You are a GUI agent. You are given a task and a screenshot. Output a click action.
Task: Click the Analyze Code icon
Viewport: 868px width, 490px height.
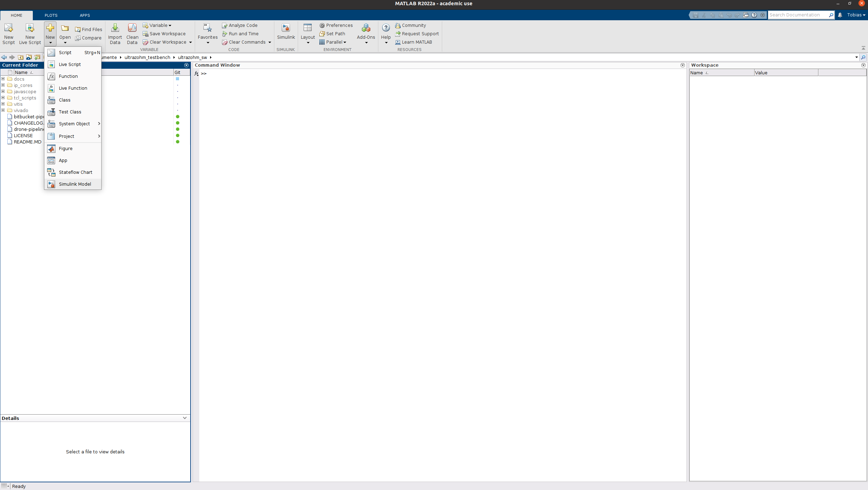click(x=225, y=25)
